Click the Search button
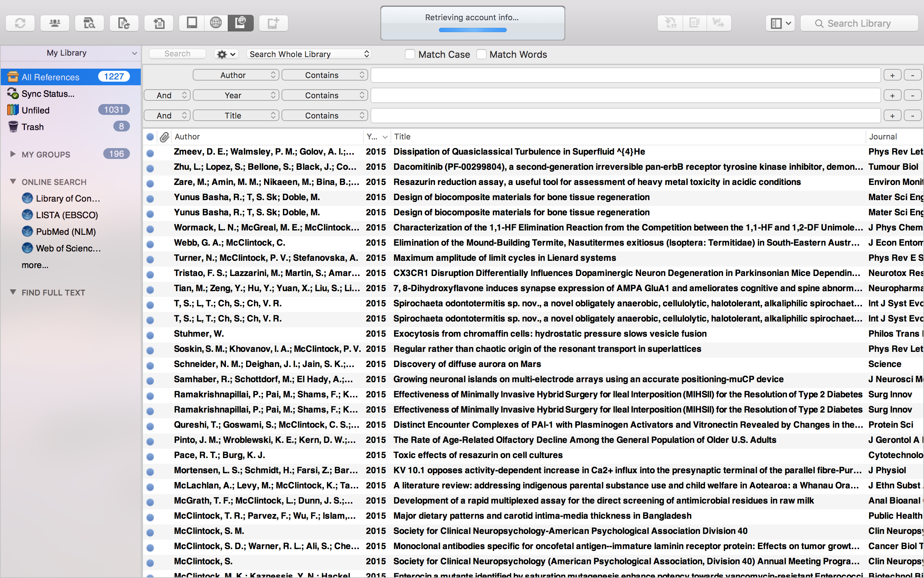Image resolution: width=924 pixels, height=578 pixels. pos(178,54)
